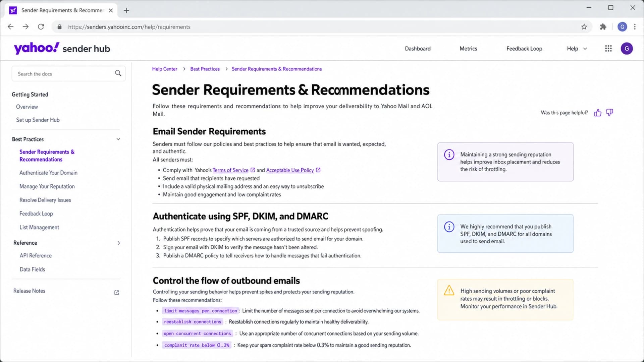This screenshot has width=644, height=362.
Task: Click info icon in SPF DKIM recommendation note
Action: point(449,227)
